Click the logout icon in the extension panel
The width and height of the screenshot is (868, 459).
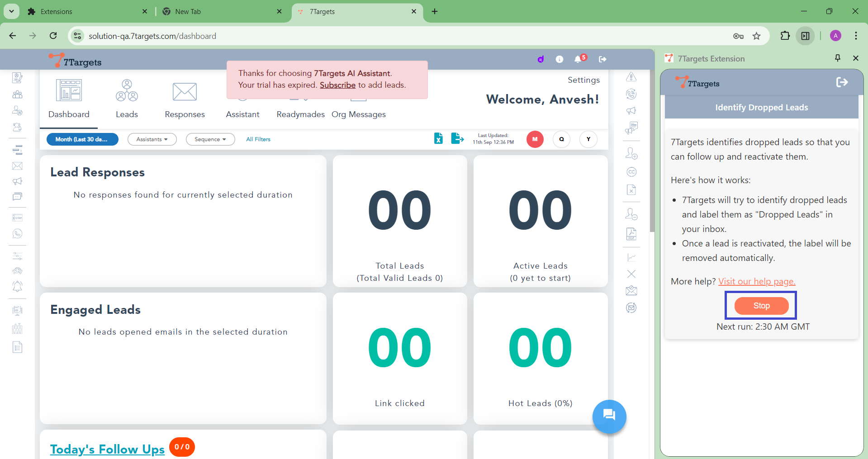point(842,82)
